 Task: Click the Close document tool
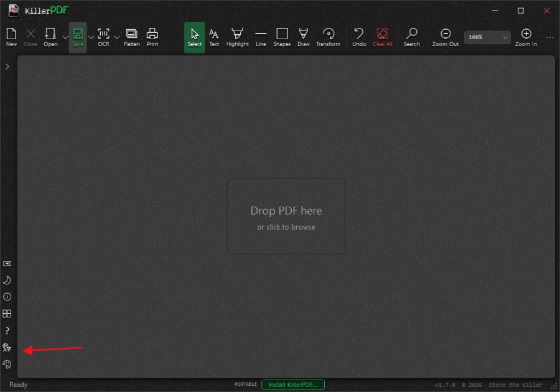[x=30, y=37]
